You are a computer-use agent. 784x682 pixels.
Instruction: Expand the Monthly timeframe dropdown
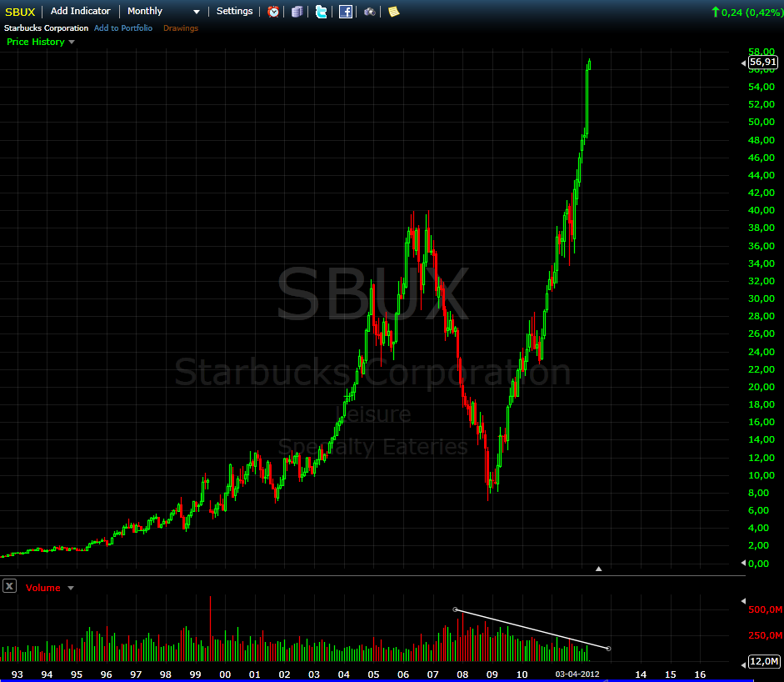(197, 12)
